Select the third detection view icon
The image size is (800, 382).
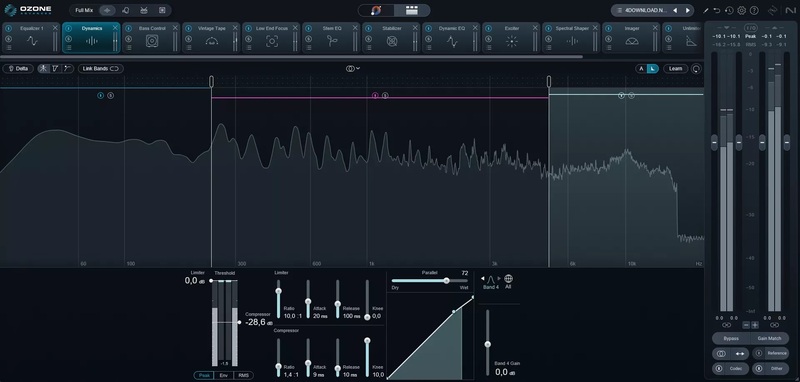[67, 68]
